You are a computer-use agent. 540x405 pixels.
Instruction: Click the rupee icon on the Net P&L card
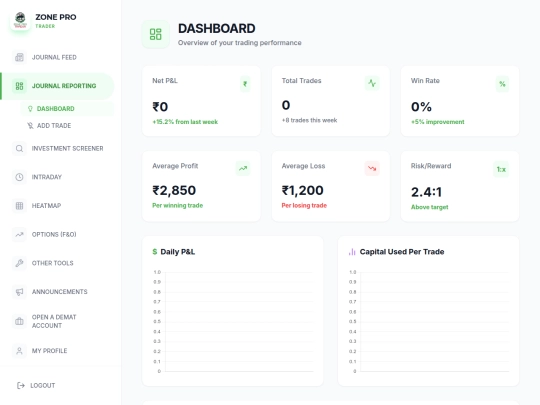pyautogui.click(x=245, y=84)
